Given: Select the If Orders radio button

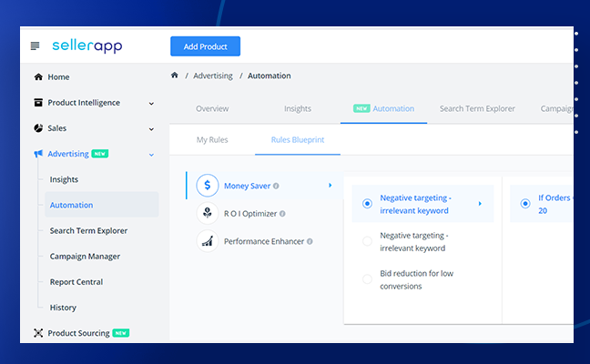Looking at the screenshot, I should 525,204.
